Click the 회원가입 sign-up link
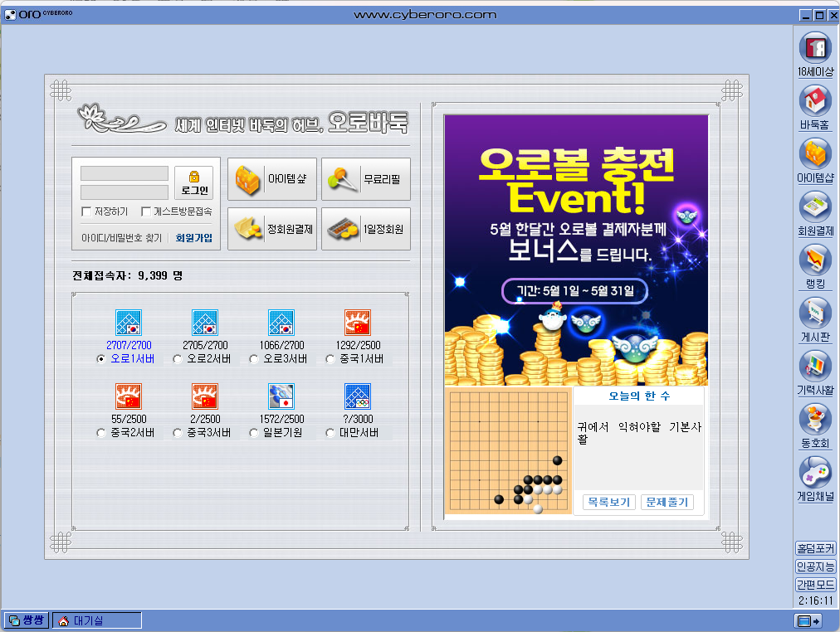Screen dimensions: 840x632 click(x=194, y=237)
